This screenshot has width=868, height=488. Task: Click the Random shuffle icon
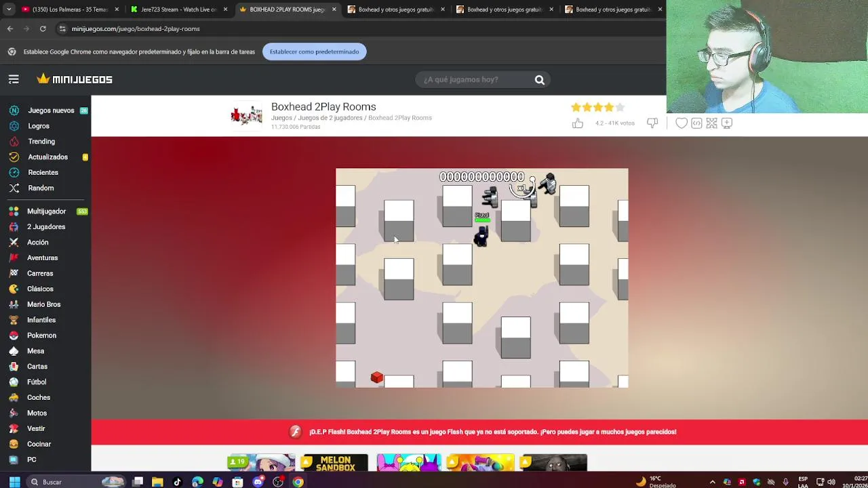tap(14, 188)
